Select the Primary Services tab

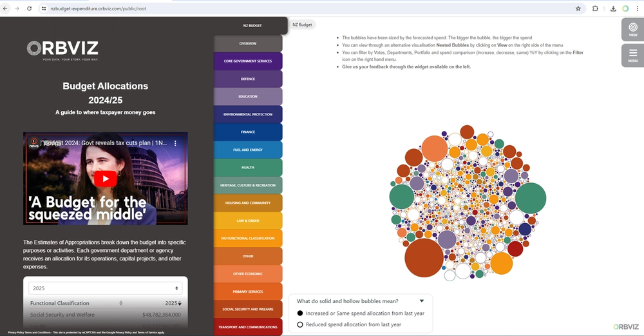click(248, 291)
